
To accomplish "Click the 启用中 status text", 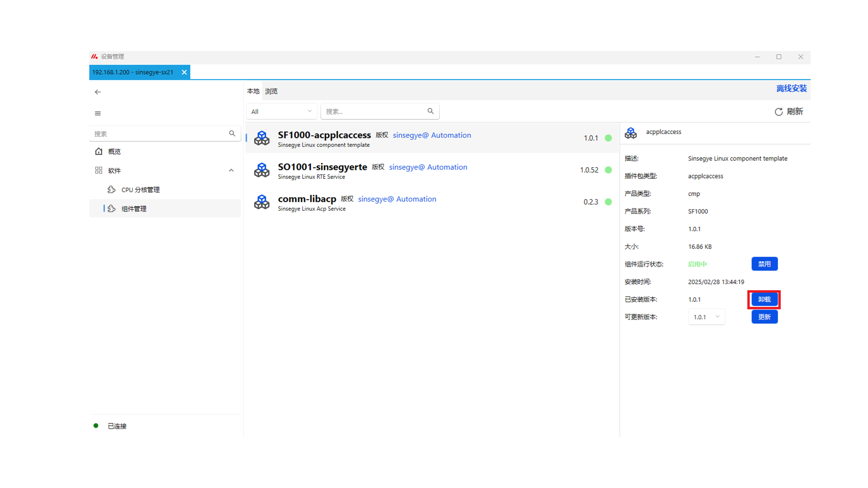I will tap(697, 264).
